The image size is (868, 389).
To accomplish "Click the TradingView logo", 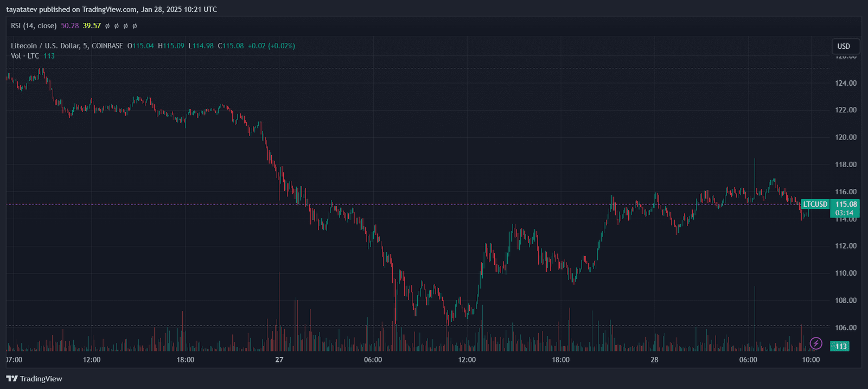I will click(34, 379).
